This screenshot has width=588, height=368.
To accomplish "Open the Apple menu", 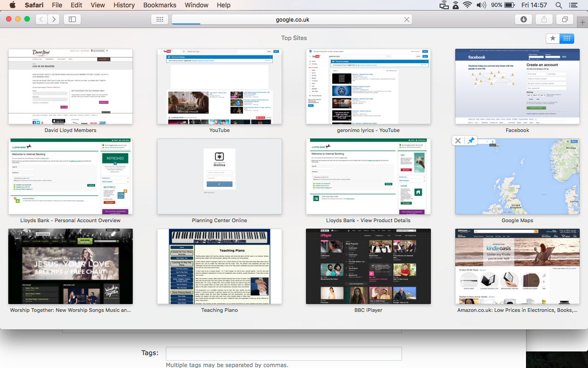I will click(x=12, y=5).
